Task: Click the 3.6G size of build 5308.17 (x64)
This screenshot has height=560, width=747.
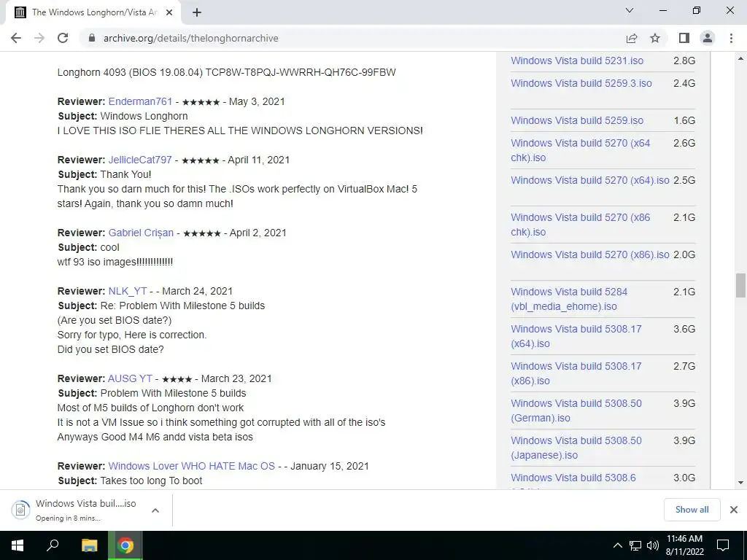Action: pos(684,329)
